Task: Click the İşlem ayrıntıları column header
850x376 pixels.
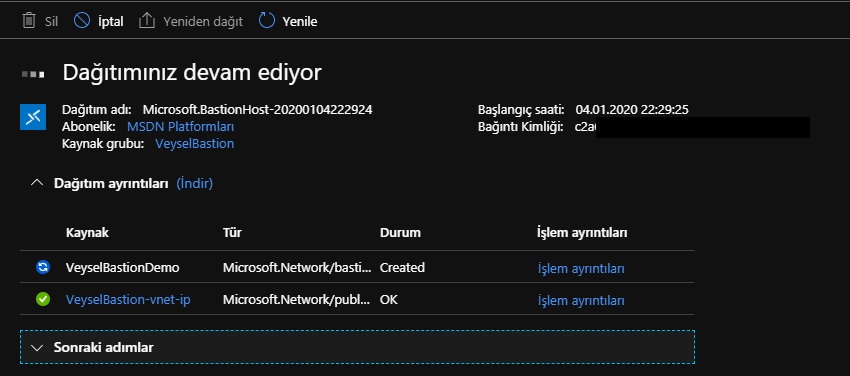Action: tap(582, 233)
